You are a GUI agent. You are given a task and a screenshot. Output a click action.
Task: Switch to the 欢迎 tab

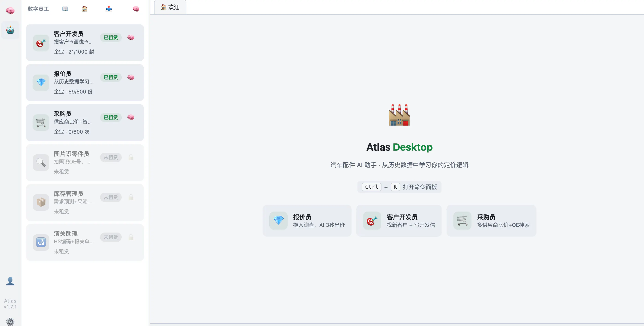(170, 7)
